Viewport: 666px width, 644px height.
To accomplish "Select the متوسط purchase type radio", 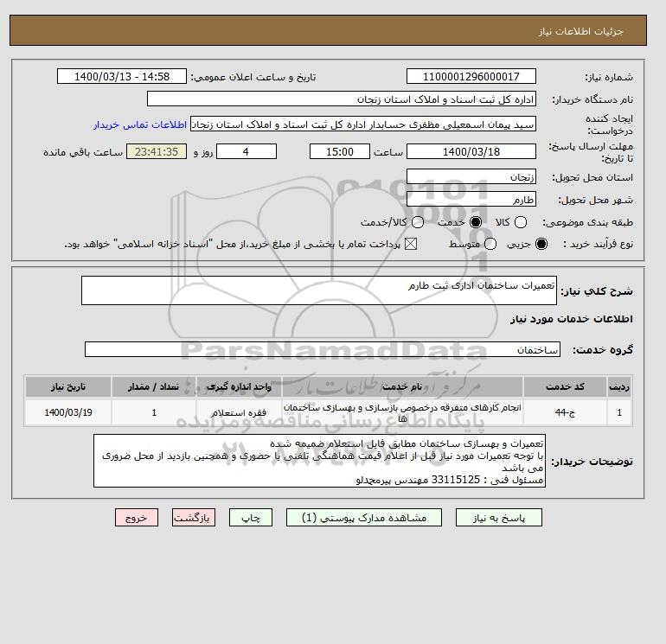I will click(x=490, y=244).
